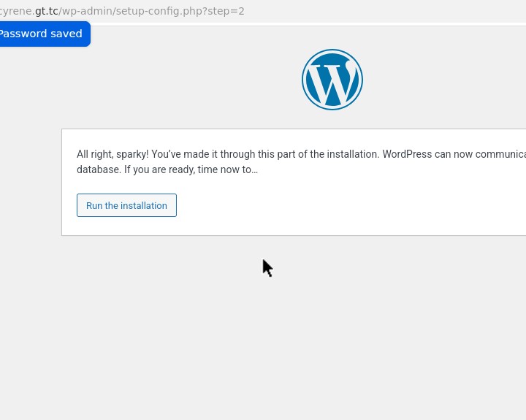This screenshot has width=526, height=420.
Task: Click the W letter inside the WordPress logo
Action: (x=332, y=81)
